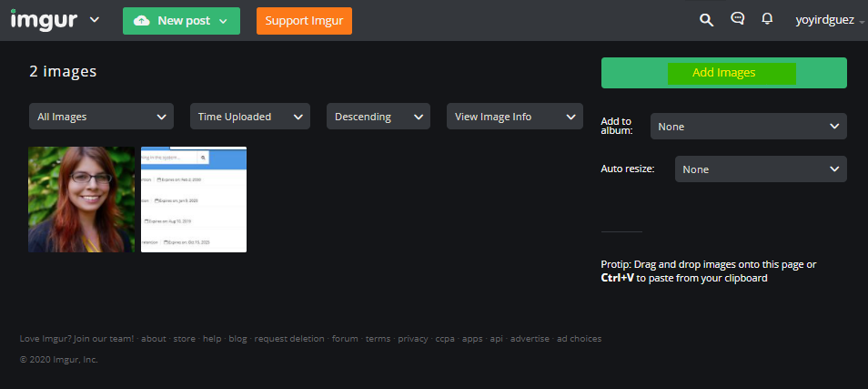This screenshot has height=389, width=868.
Task: Open the View Image Info dropdown
Action: (x=515, y=117)
